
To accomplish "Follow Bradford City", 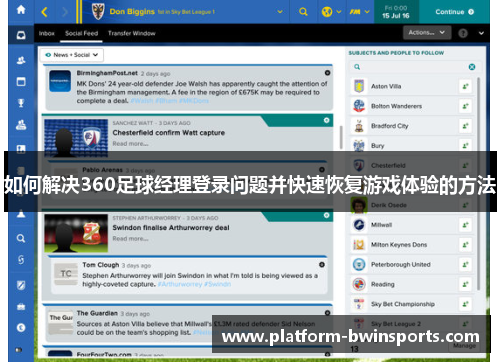I will click(x=465, y=126).
